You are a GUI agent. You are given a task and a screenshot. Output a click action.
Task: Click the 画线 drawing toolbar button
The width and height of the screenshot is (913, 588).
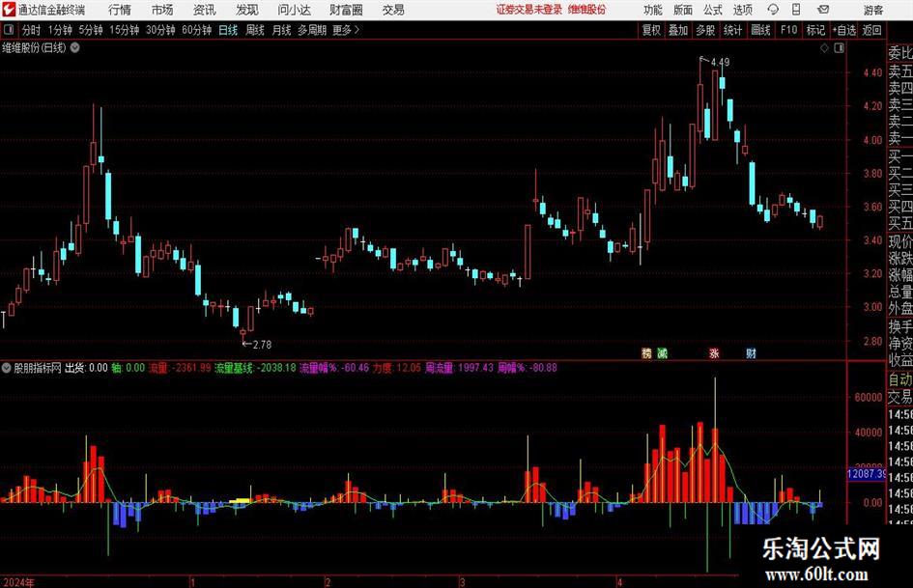click(x=760, y=30)
